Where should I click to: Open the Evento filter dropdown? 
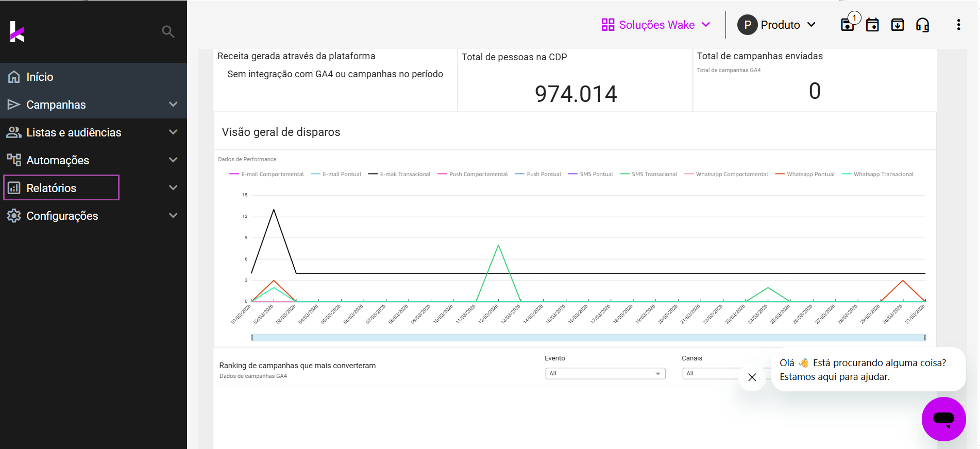pos(605,373)
